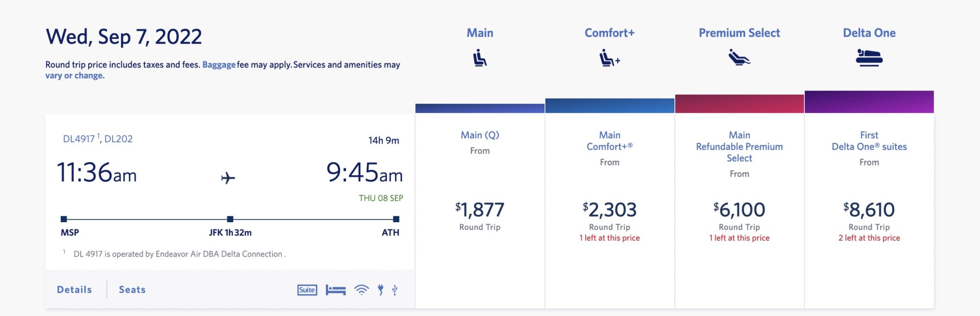Image resolution: width=980 pixels, height=316 pixels.
Task: Open the DL4917 flight number link
Action: pos(79,139)
